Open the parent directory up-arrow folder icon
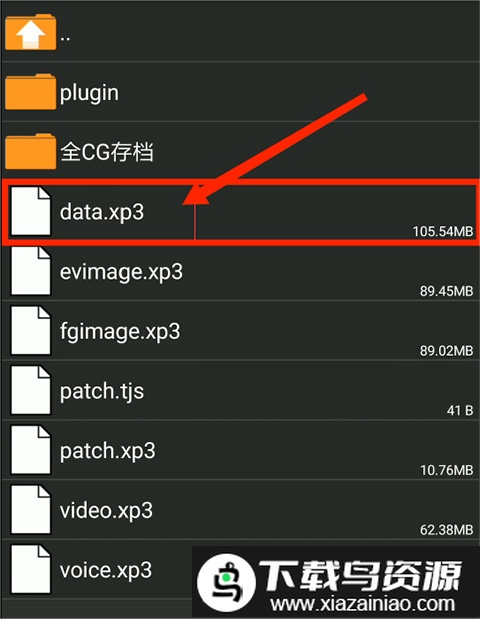 pos(30,32)
